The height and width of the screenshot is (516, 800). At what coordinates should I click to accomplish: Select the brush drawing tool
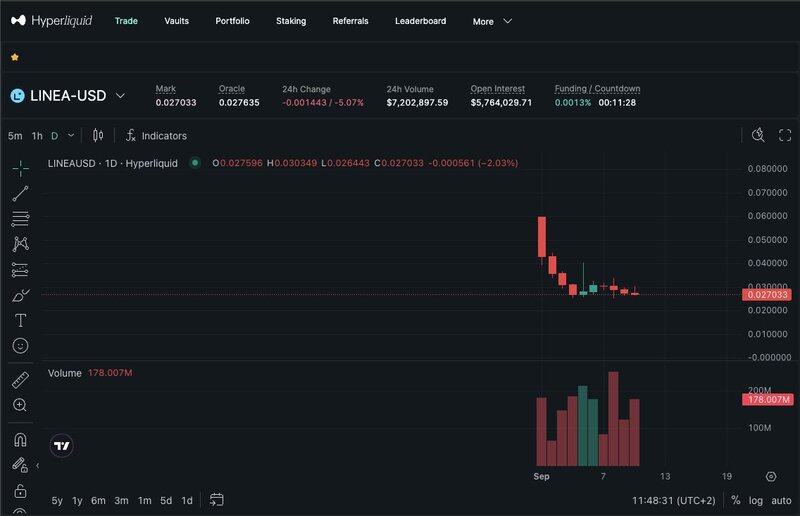pos(20,295)
